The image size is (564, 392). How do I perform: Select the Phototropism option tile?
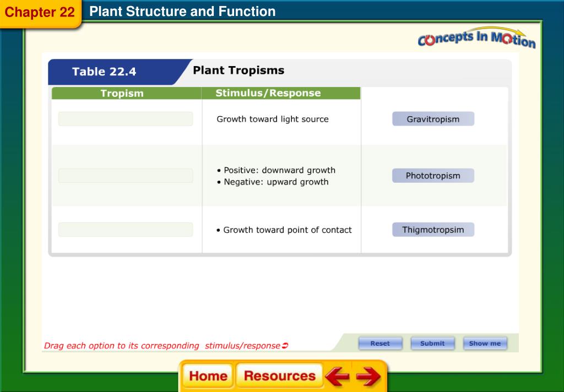[433, 176]
